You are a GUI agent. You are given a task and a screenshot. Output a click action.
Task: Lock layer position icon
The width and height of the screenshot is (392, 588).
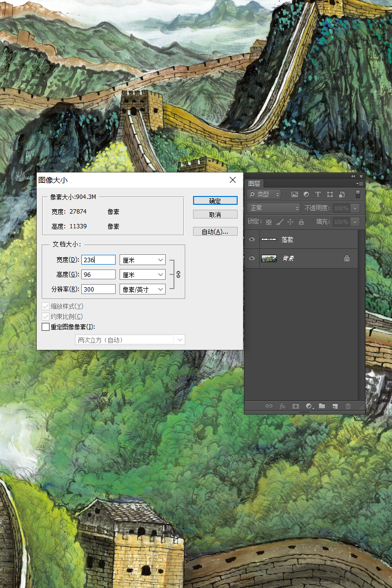point(290,222)
